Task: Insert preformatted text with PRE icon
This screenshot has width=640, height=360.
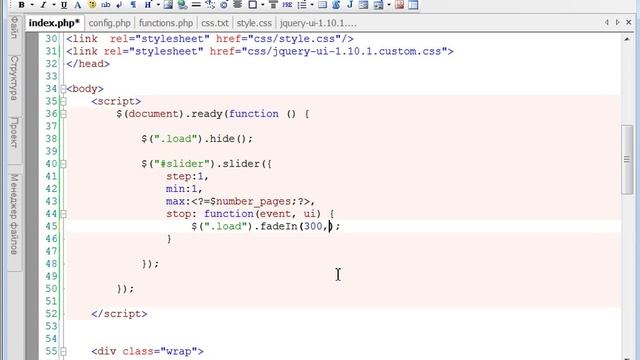Action: pos(287,5)
